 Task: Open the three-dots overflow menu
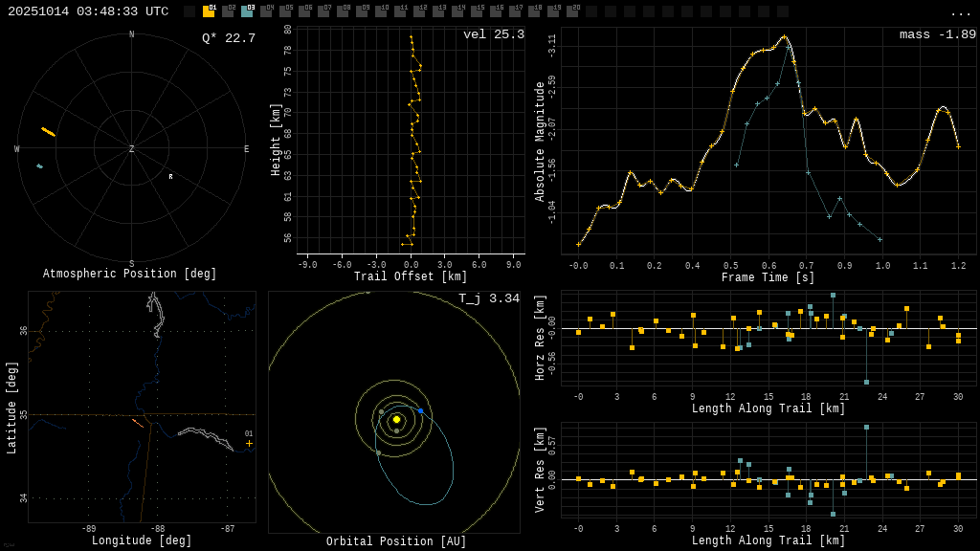click(x=960, y=12)
